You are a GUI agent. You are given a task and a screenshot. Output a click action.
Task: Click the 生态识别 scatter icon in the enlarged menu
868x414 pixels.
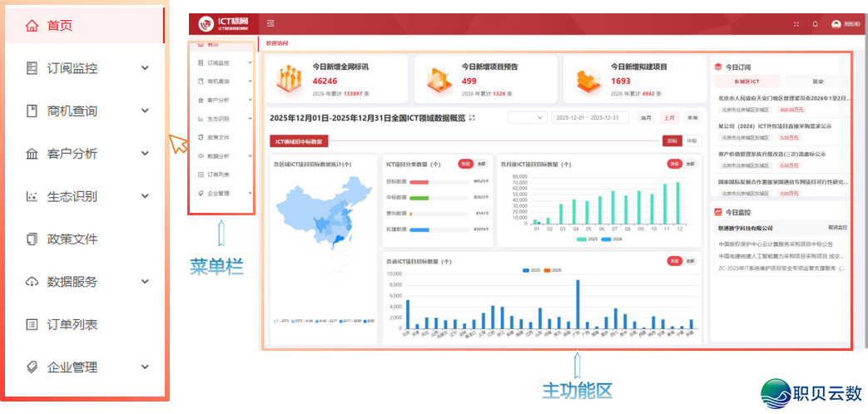pos(32,196)
